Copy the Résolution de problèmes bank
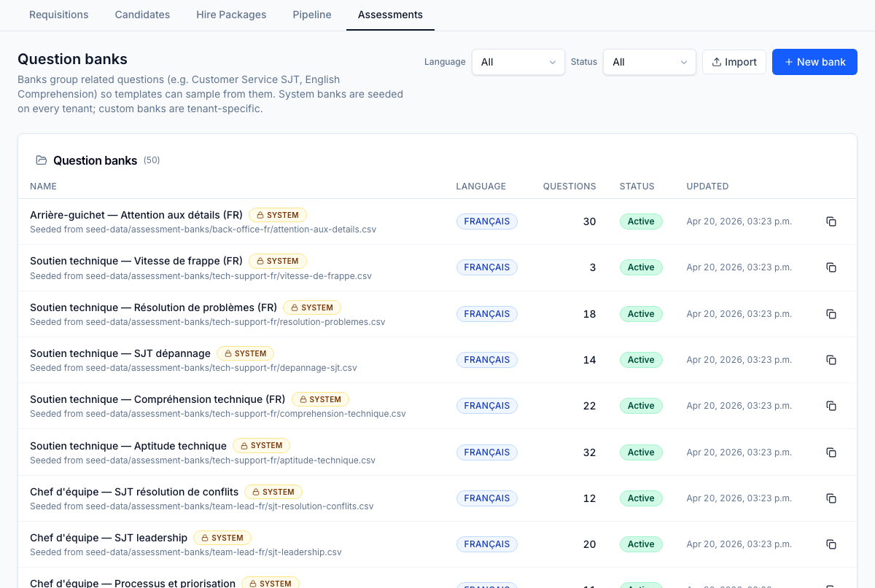 (x=831, y=314)
